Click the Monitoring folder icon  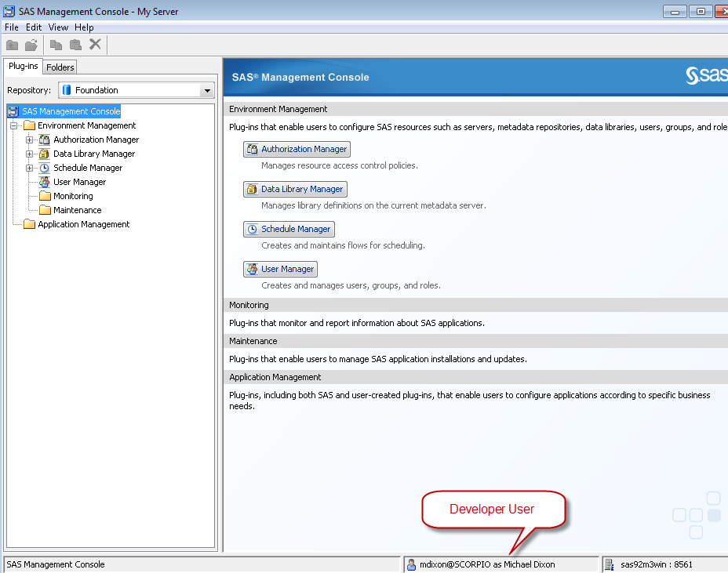click(x=45, y=196)
